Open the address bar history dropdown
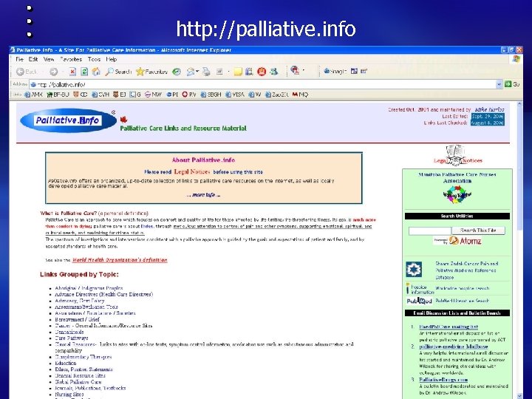 tap(499, 84)
